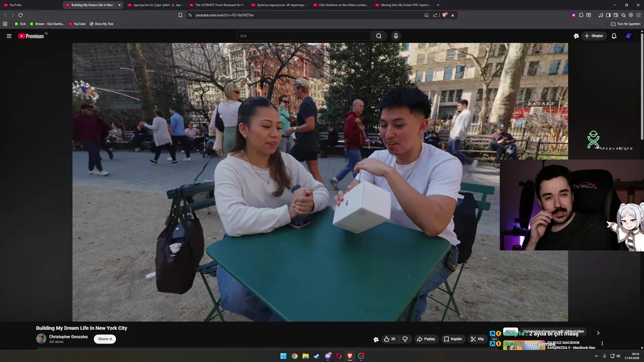The height and width of the screenshot is (362, 644).
Task: Create a clip with Klip button
Action: click(477, 339)
